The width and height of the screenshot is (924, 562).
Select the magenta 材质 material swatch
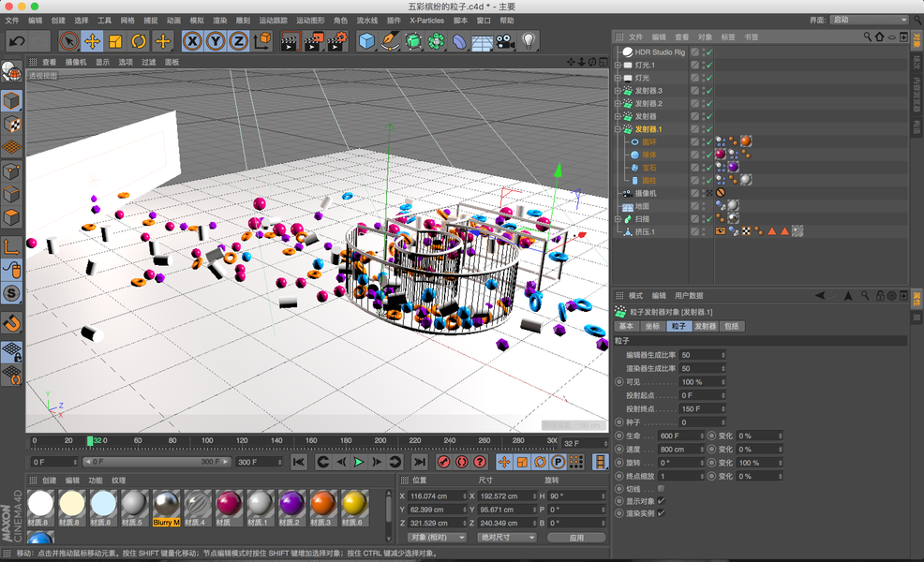click(x=229, y=508)
